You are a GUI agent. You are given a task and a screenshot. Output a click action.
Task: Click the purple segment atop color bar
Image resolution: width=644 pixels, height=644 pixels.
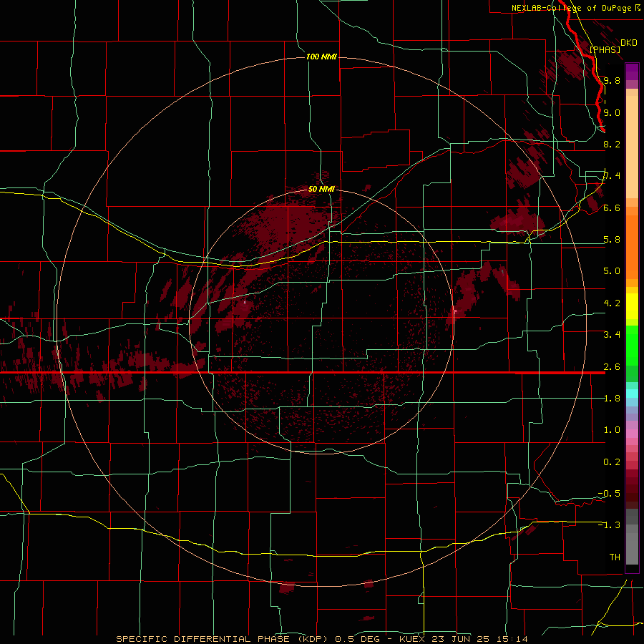tap(632, 72)
